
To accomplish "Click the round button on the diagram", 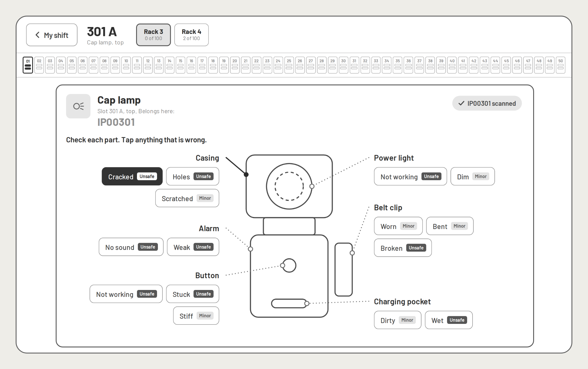I will (x=289, y=265).
